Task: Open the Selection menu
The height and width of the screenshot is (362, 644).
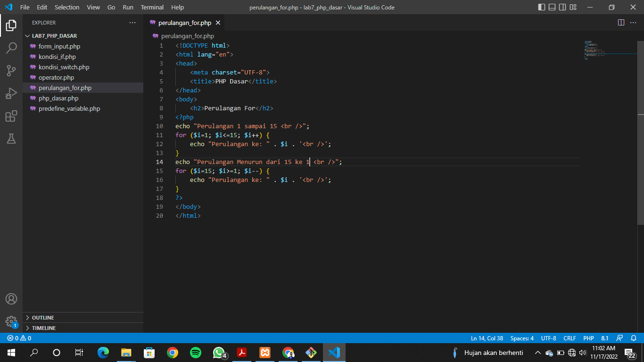Action: [67, 7]
